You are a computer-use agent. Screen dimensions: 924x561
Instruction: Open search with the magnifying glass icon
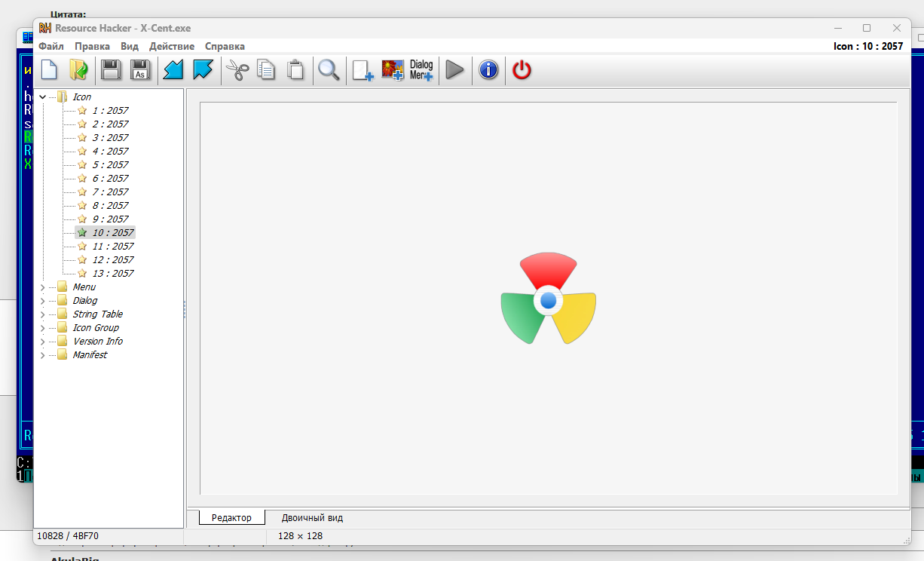[x=329, y=70]
